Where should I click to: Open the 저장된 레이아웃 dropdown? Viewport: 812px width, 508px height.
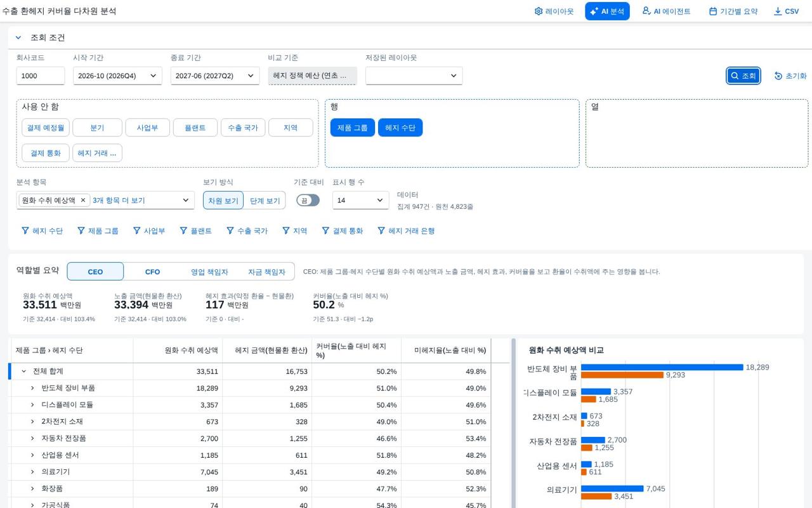(x=414, y=76)
